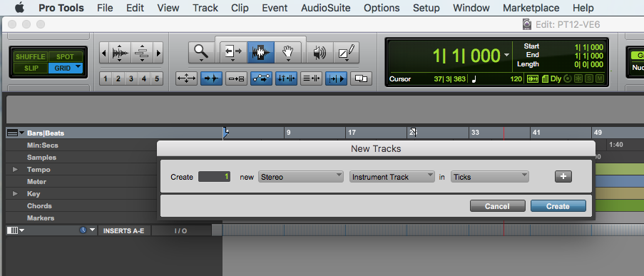Image resolution: width=644 pixels, height=276 pixels.
Task: Open the Track menu
Action: pyautogui.click(x=205, y=8)
